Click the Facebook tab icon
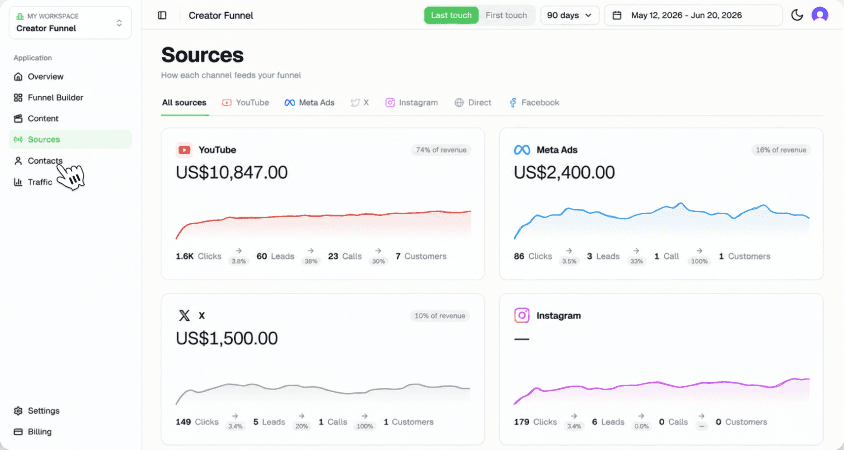Viewport: 844px width, 450px height. (x=513, y=103)
